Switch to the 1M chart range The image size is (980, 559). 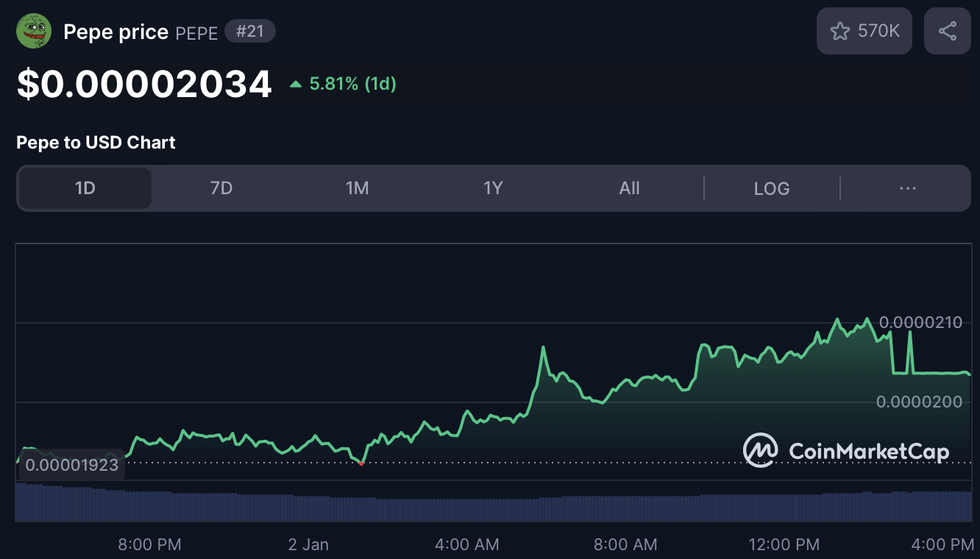(x=358, y=188)
